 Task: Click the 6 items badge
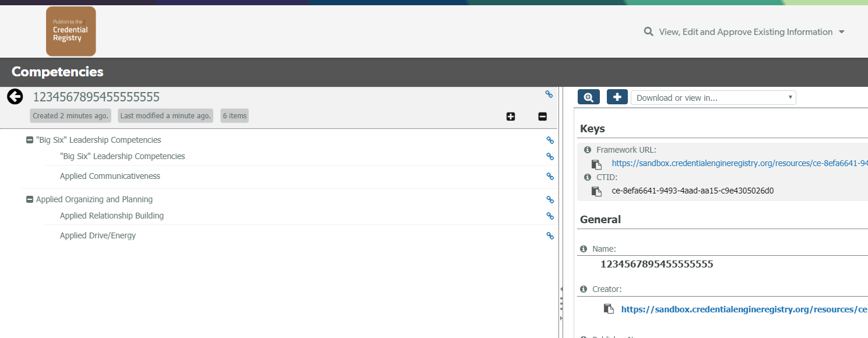(235, 115)
